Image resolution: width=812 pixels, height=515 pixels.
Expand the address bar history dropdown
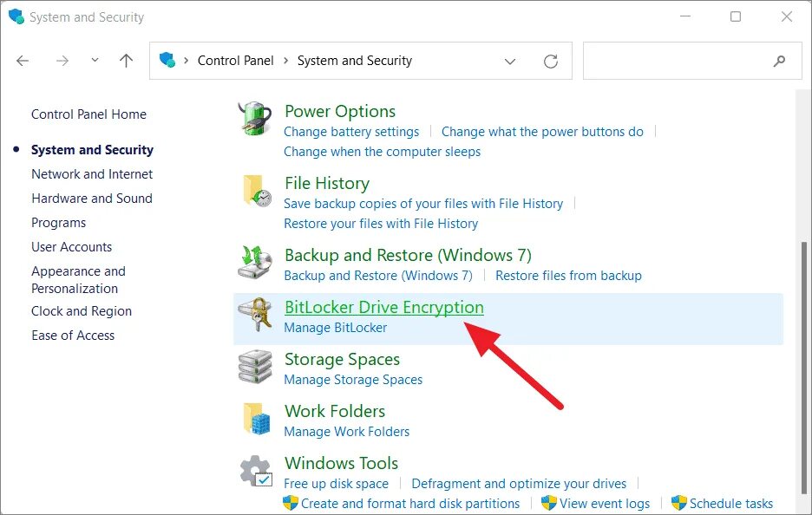(x=510, y=62)
